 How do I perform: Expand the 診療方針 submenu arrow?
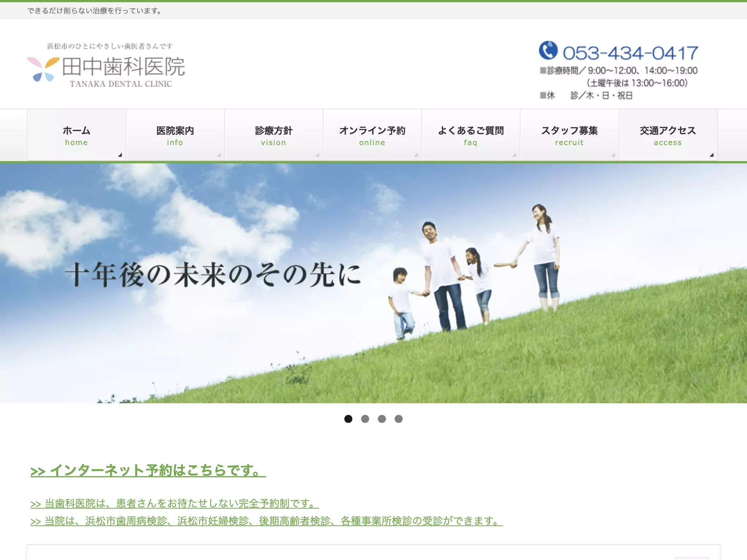317,155
